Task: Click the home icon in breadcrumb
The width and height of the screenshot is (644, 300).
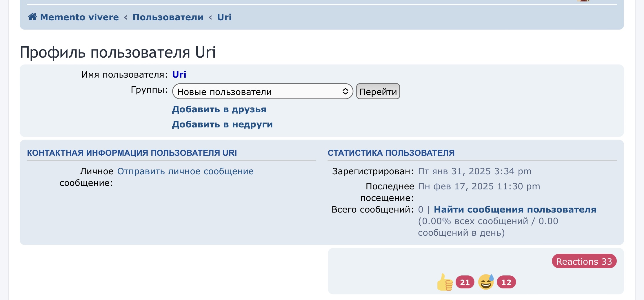Action: coord(32,17)
